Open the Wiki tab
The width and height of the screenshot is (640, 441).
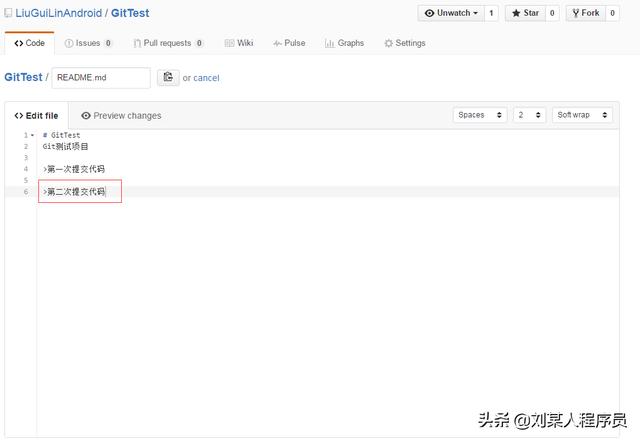click(239, 43)
